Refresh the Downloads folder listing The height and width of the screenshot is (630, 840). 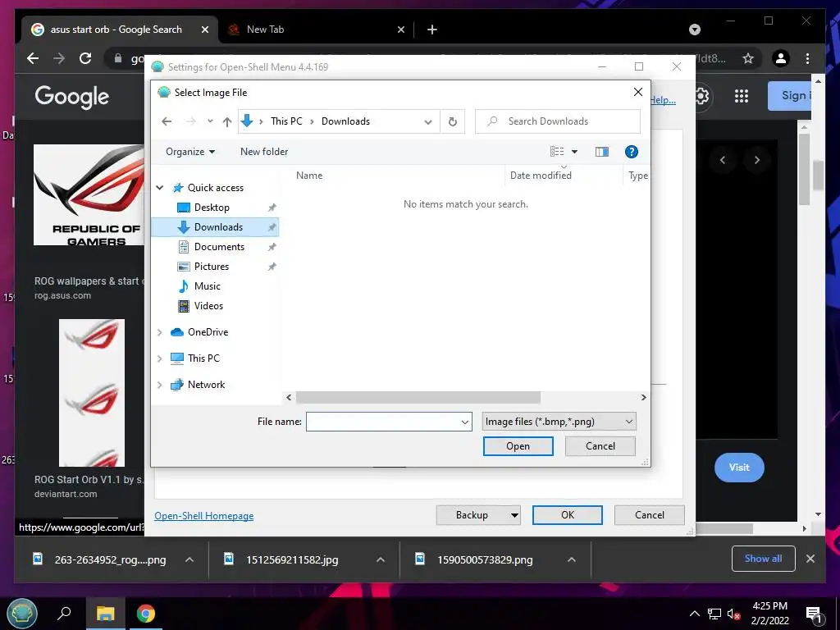(453, 121)
